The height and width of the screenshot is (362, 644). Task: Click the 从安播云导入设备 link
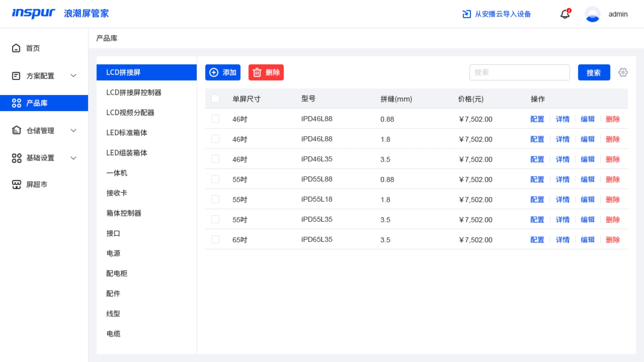(x=503, y=14)
